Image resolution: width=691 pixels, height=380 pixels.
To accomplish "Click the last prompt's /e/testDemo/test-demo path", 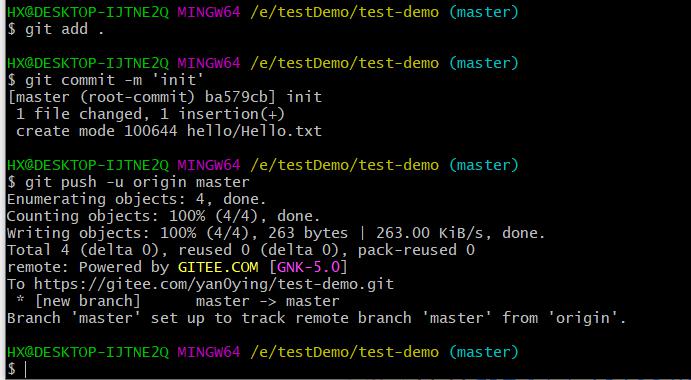I will 344,352.
